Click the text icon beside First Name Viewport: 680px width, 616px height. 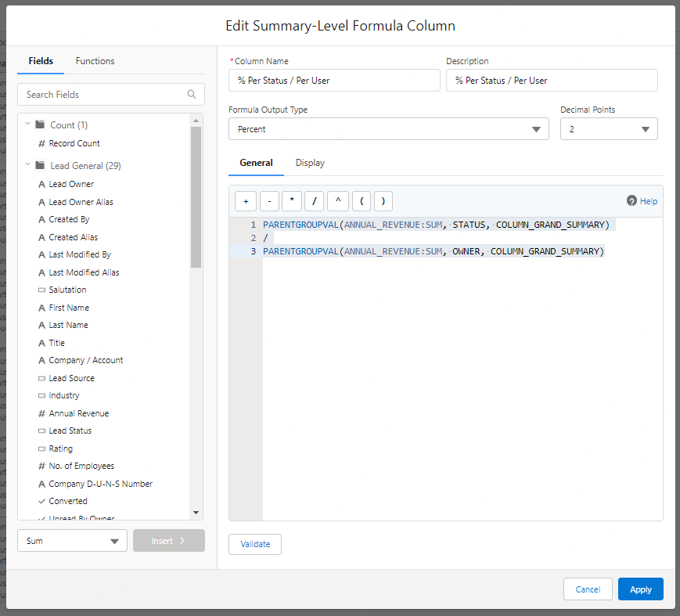point(41,308)
